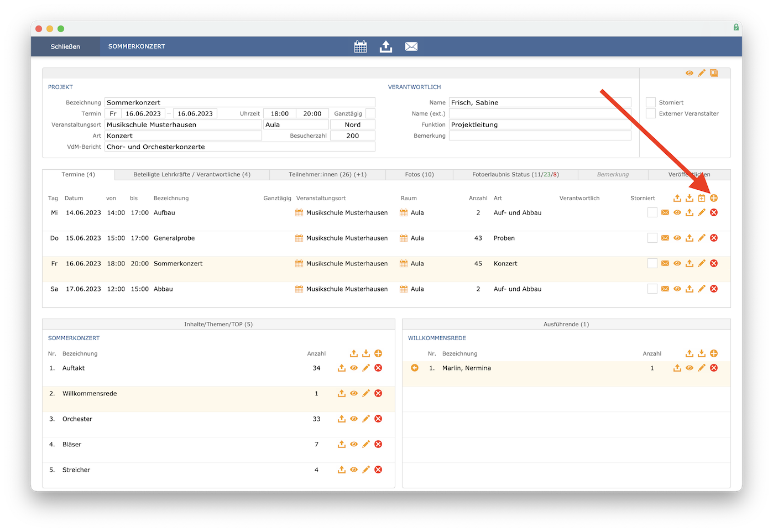This screenshot has height=532, width=773.
Task: Add new Inhalte/Themen item with plus
Action: click(378, 353)
